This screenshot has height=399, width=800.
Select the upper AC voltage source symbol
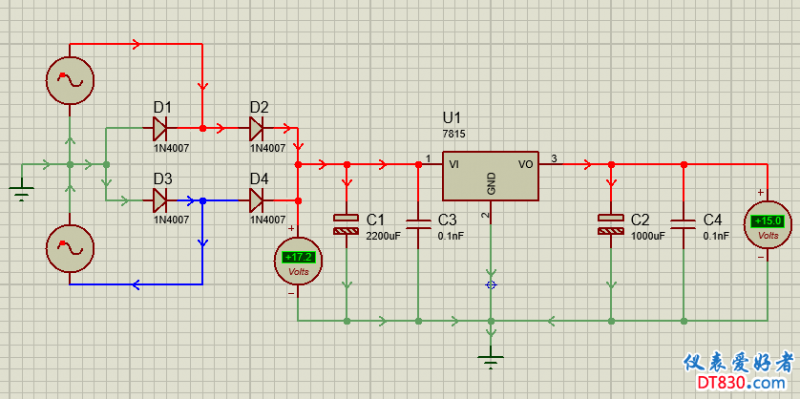pos(70,80)
